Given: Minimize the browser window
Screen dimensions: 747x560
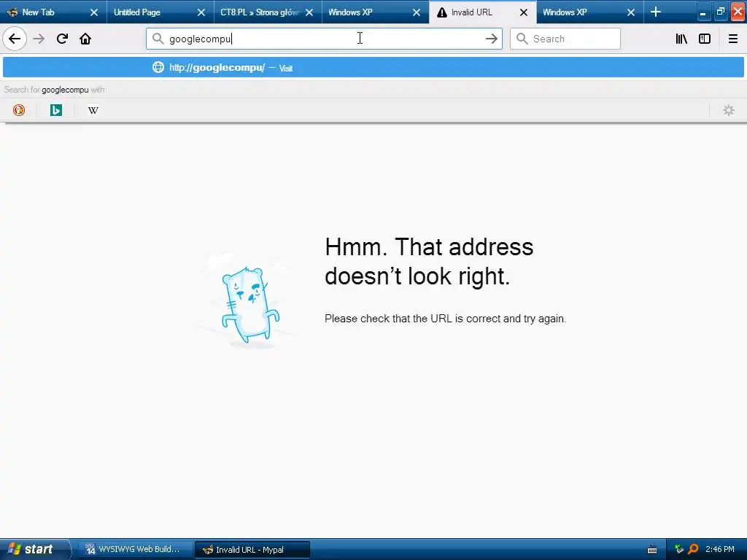Looking at the screenshot, I should click(703, 12).
